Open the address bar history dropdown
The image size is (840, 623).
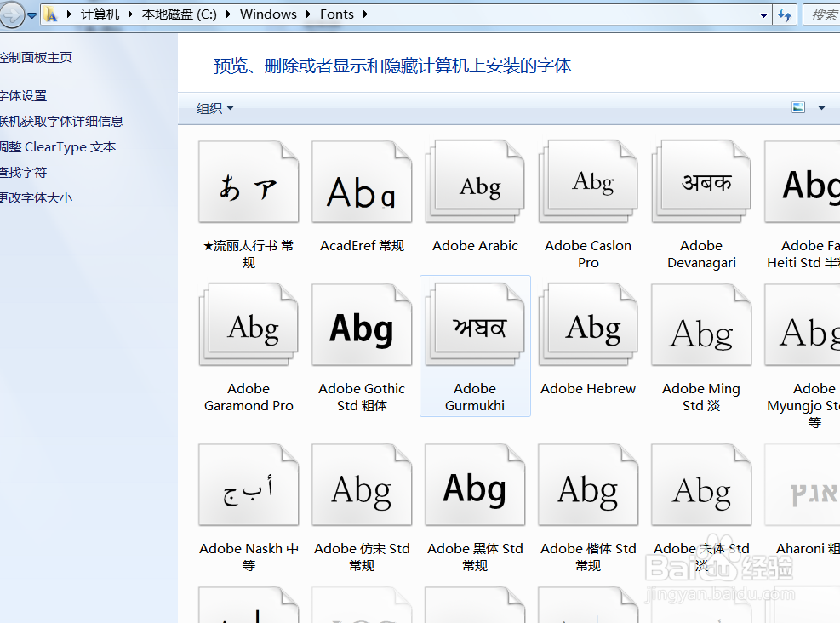coord(764,15)
